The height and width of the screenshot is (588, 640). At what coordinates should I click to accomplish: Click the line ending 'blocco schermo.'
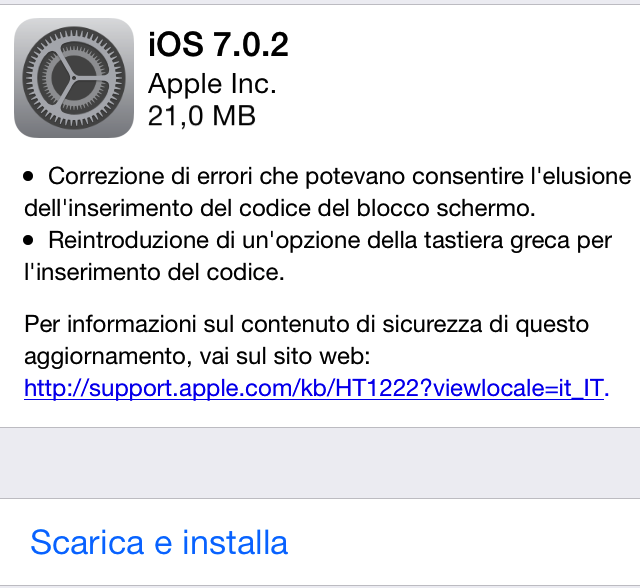[x=280, y=209]
